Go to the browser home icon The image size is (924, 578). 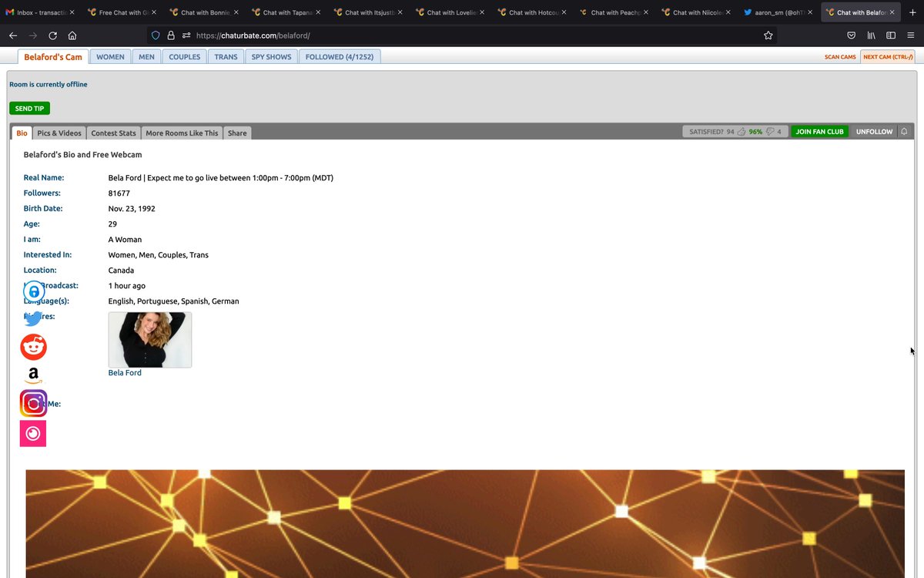72,35
